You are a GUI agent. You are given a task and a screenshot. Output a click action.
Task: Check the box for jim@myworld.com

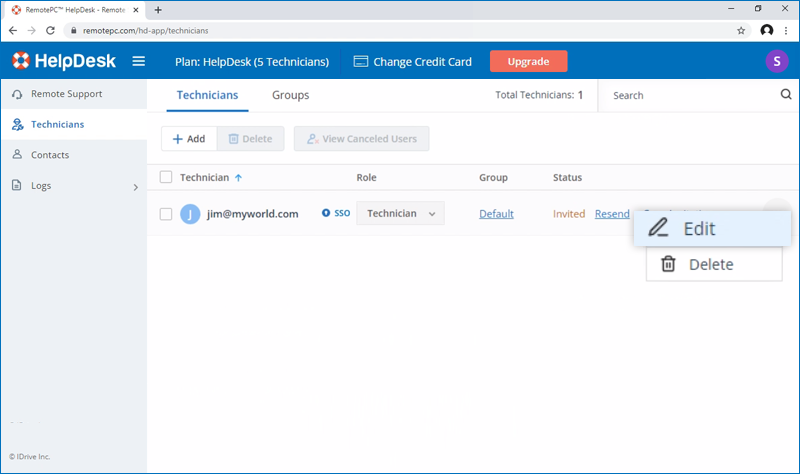(x=166, y=214)
